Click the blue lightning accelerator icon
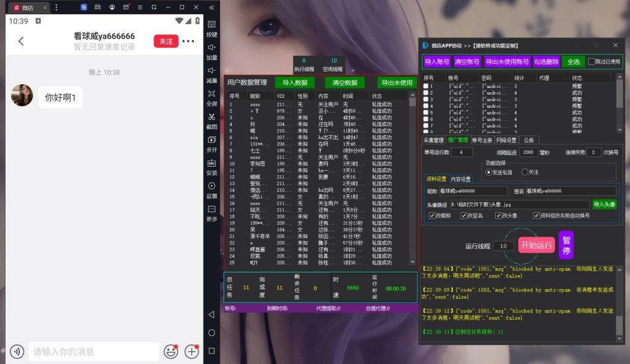Image resolution: width=630 pixels, height=364 pixels. point(84,7)
